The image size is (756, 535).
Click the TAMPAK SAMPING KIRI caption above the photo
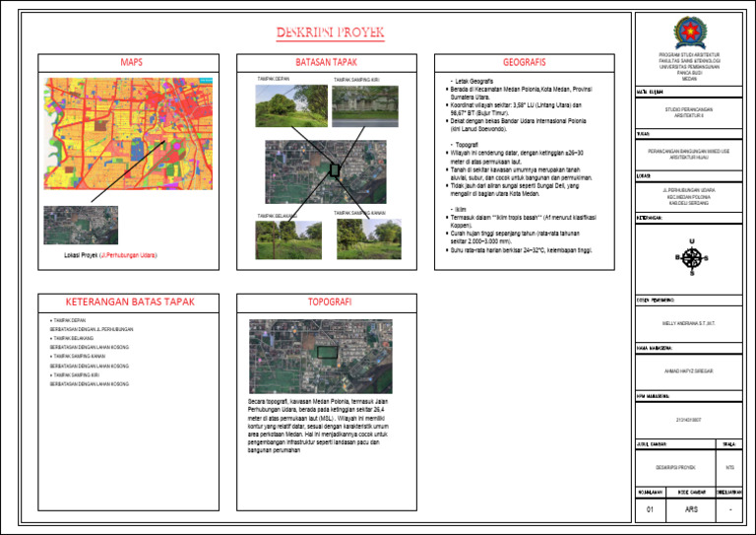click(x=356, y=80)
